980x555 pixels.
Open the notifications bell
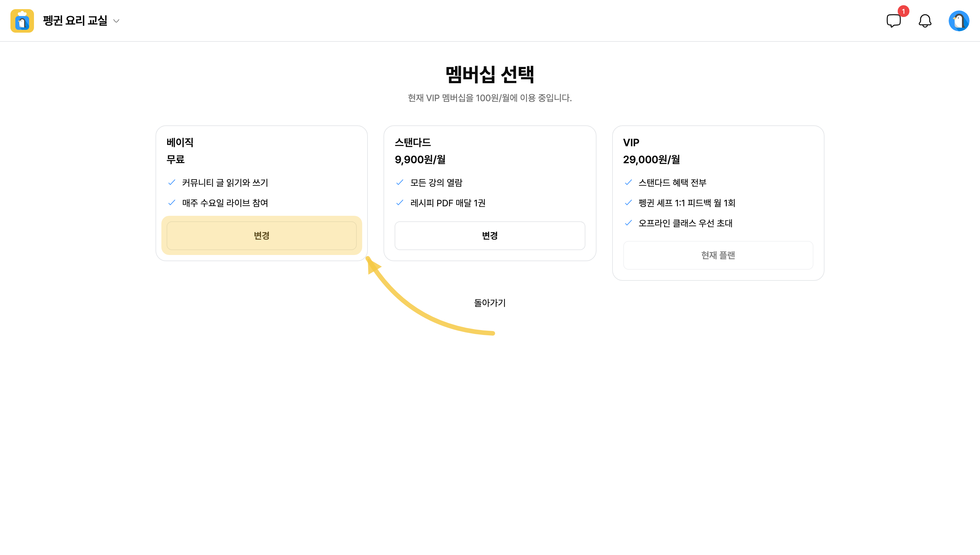pos(925,21)
